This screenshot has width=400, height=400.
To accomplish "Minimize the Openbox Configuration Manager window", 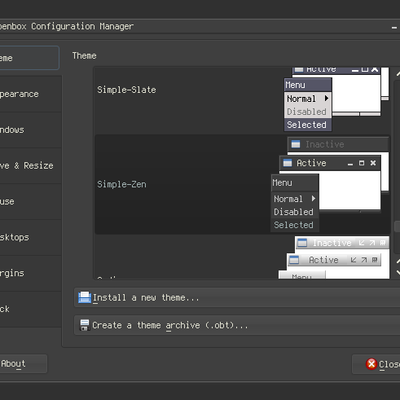I will 394,28.
